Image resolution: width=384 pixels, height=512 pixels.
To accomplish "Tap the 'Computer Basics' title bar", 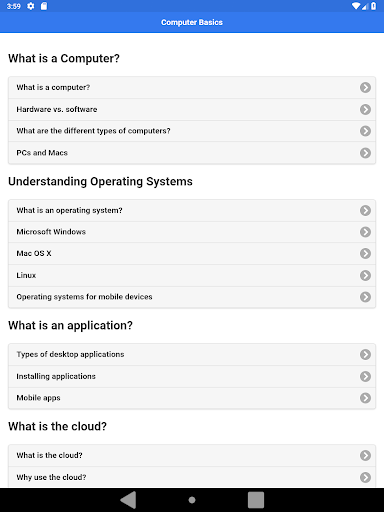I will point(192,22).
